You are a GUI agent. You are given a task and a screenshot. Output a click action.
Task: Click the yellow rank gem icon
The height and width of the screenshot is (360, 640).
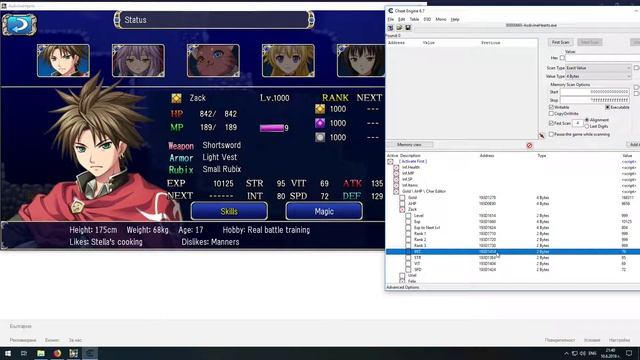[x=320, y=109]
